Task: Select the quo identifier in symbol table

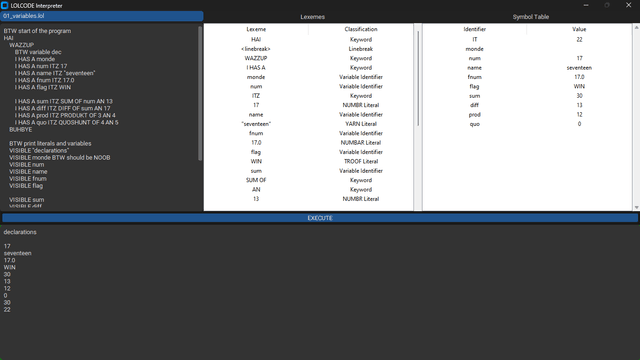Action: tap(475, 124)
